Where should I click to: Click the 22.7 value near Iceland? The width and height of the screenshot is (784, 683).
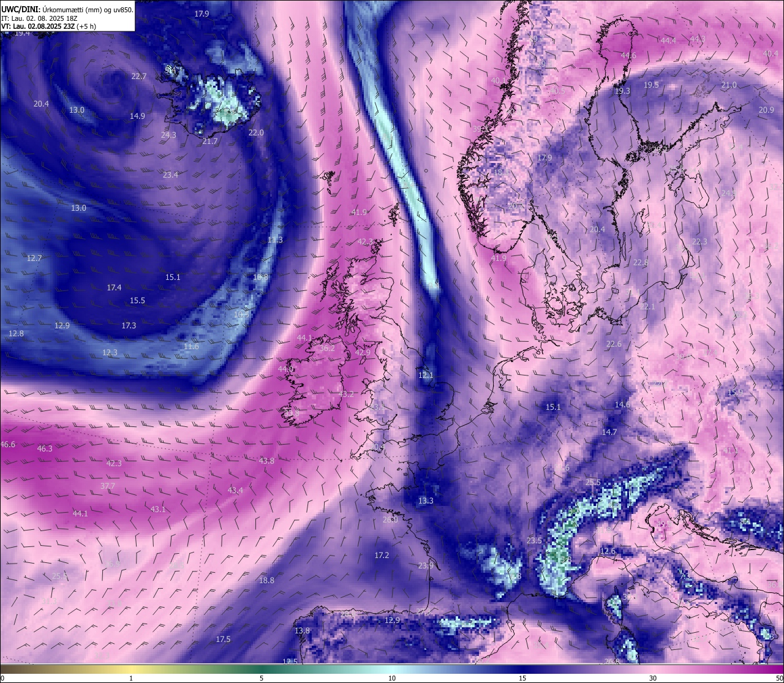click(x=139, y=77)
